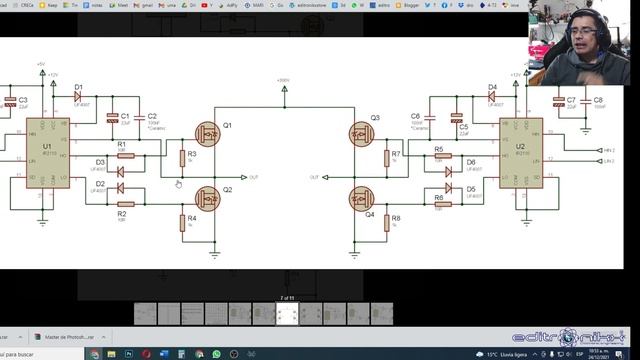This screenshot has height=360, width=640.
Task: Click the Windows search box
Action: click(x=41, y=354)
